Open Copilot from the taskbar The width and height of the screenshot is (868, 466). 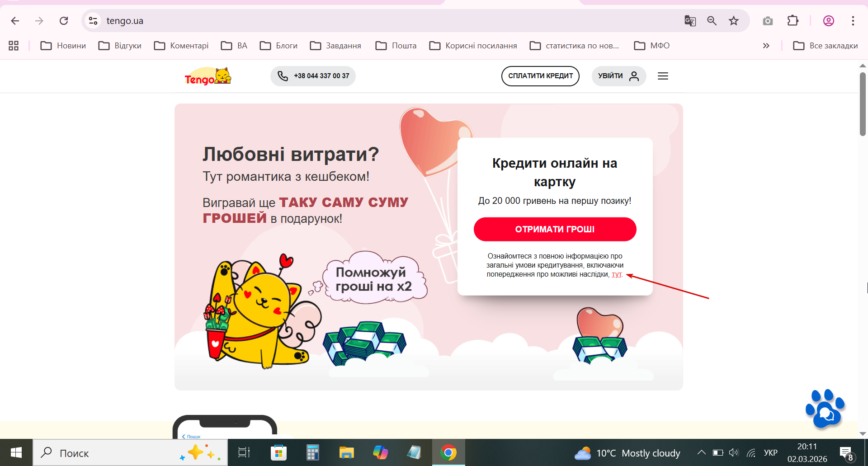pyautogui.click(x=380, y=452)
